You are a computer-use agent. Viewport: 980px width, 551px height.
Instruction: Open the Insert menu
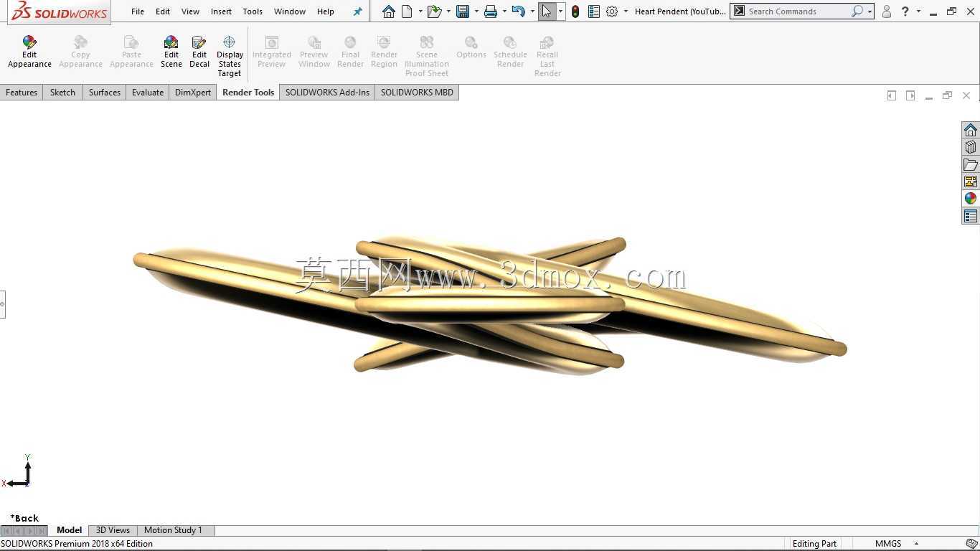click(x=221, y=11)
